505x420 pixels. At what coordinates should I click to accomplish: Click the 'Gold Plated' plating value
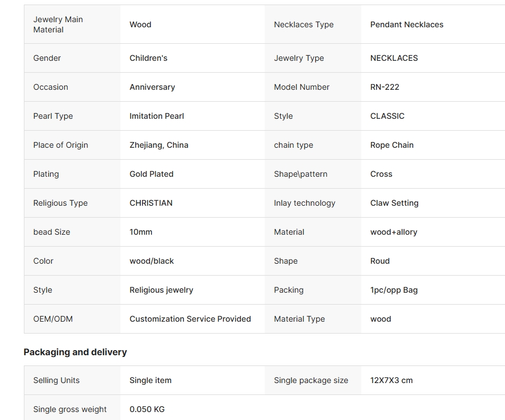152,174
